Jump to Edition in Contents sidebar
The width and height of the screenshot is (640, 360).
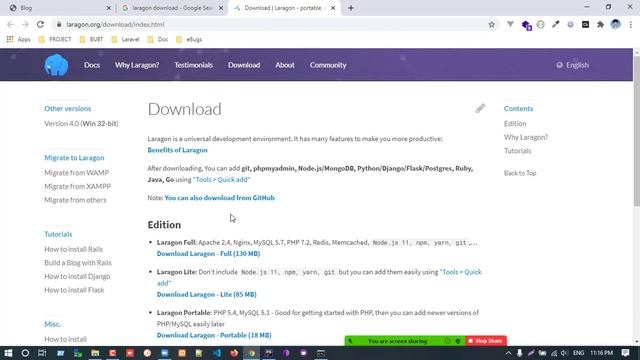pos(515,123)
